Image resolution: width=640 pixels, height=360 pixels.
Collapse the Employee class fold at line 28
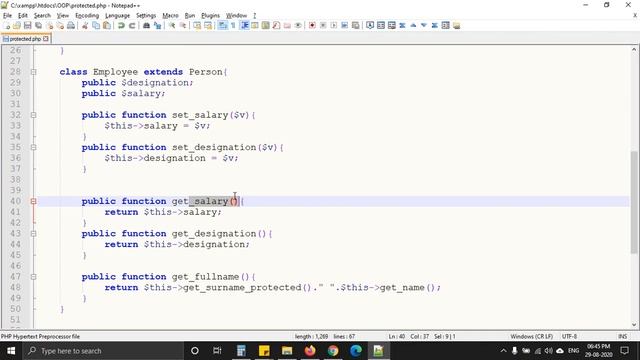click(33, 72)
